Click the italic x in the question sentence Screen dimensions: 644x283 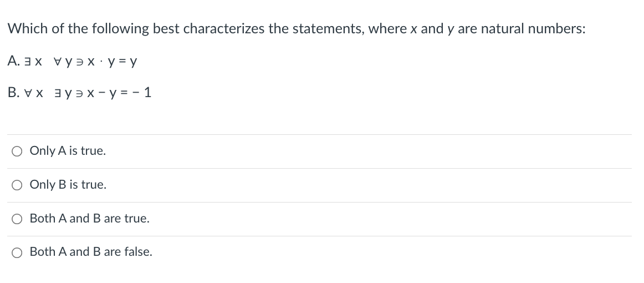(x=413, y=29)
